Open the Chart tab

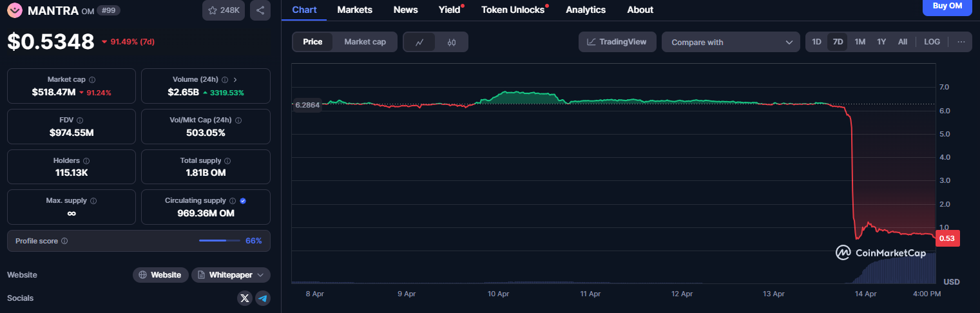304,10
